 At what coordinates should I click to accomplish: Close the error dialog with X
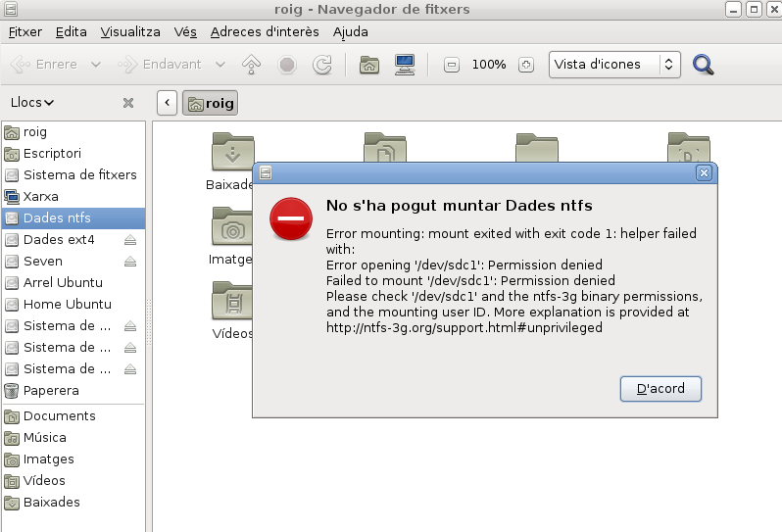point(704,173)
